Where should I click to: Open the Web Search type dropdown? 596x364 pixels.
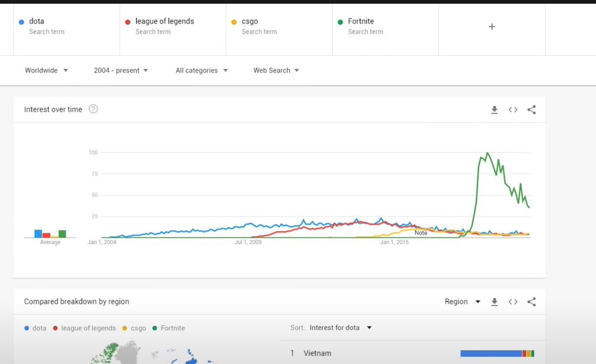tap(276, 71)
